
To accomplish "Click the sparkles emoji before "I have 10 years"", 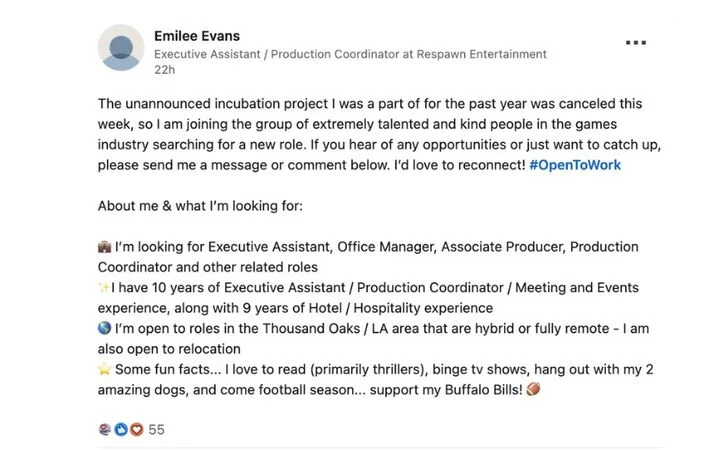I will pos(103,288).
